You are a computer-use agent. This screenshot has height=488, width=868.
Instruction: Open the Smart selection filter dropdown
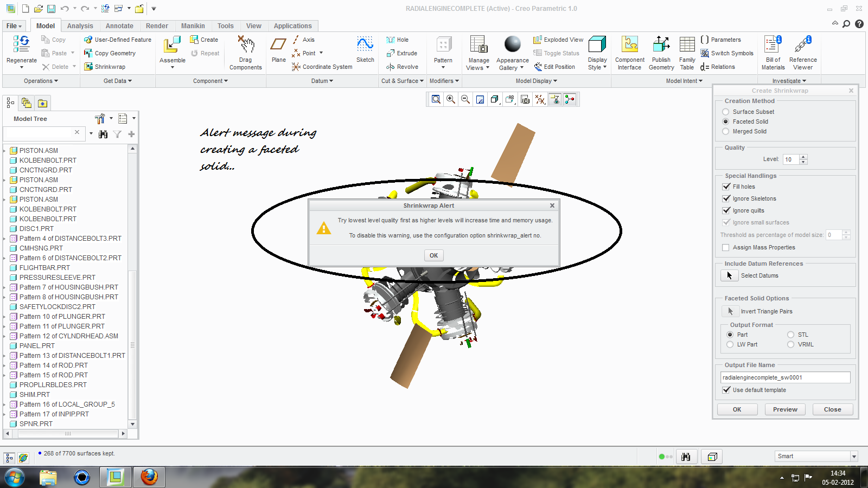[x=854, y=457]
